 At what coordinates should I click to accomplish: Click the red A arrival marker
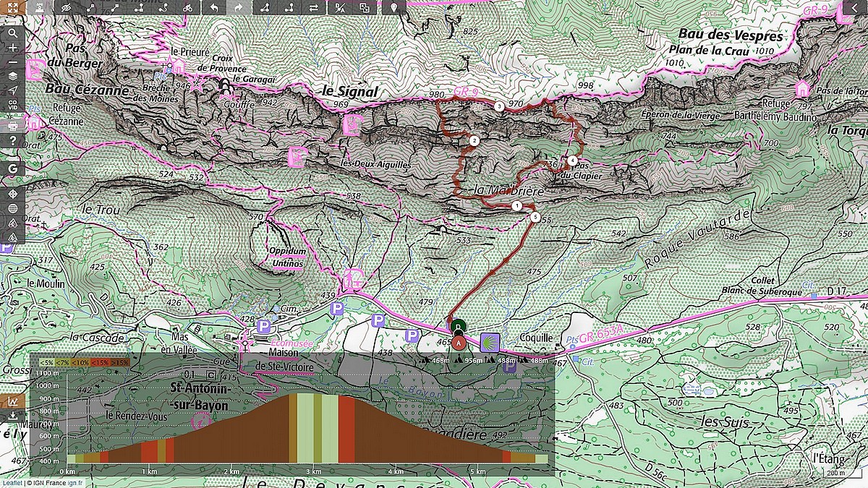[458, 343]
